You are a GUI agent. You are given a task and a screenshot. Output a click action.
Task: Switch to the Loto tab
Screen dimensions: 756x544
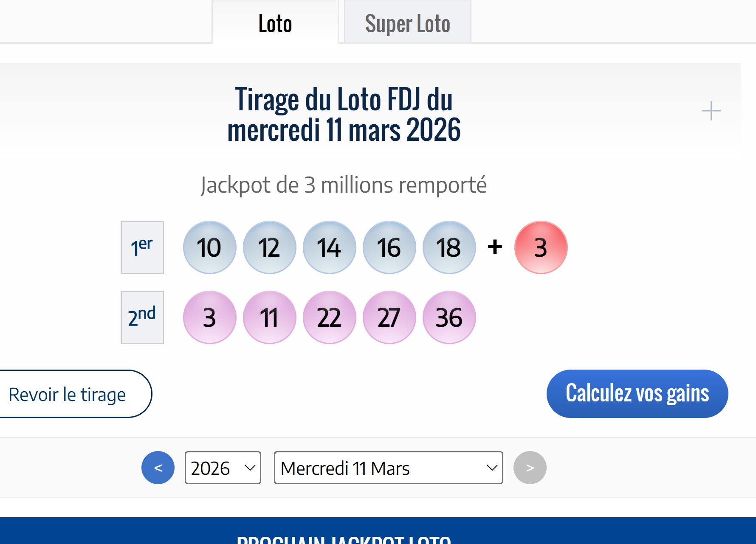coord(275,23)
